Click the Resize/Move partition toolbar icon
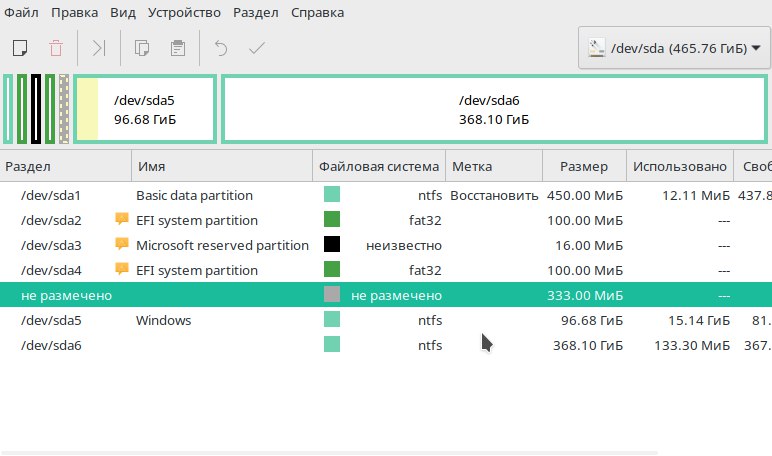Screen dimensions: 772x456 [98, 48]
